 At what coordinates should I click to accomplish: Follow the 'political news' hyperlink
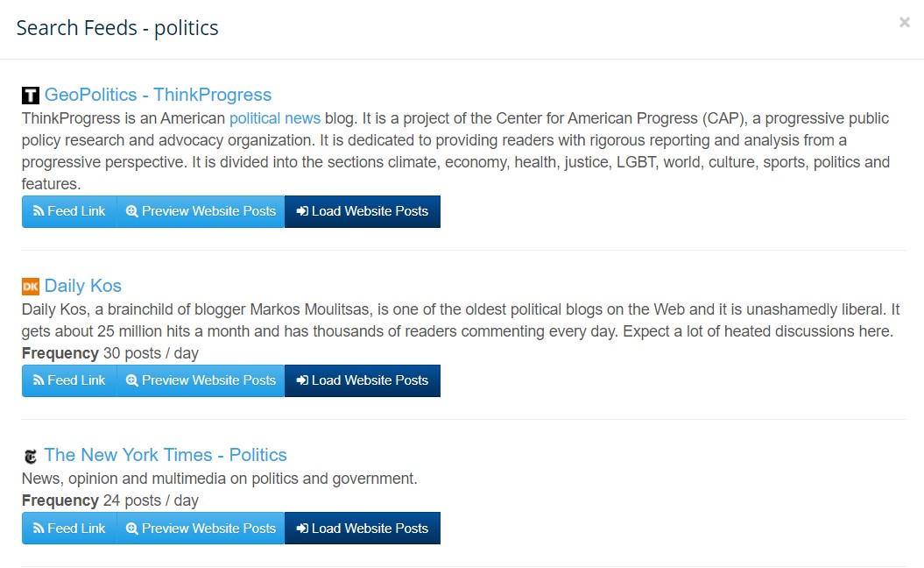coord(275,118)
